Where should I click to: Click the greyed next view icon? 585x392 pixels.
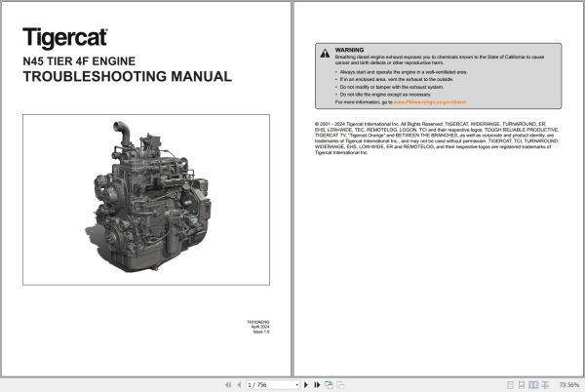point(340,384)
